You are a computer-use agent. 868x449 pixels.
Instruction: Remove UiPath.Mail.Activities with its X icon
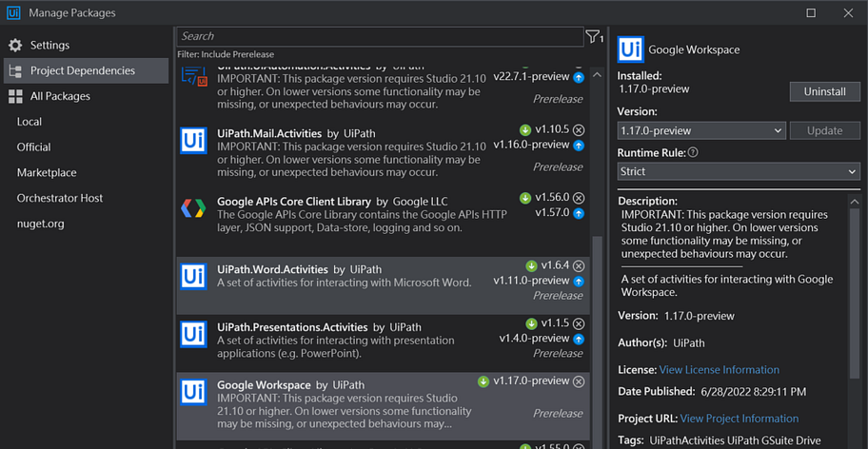[x=579, y=130]
